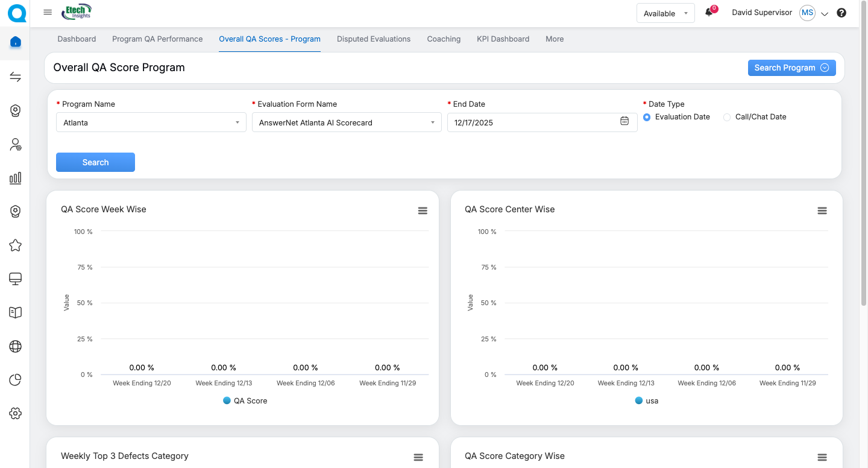Click the settings gear sidebar icon

[x=16, y=413]
